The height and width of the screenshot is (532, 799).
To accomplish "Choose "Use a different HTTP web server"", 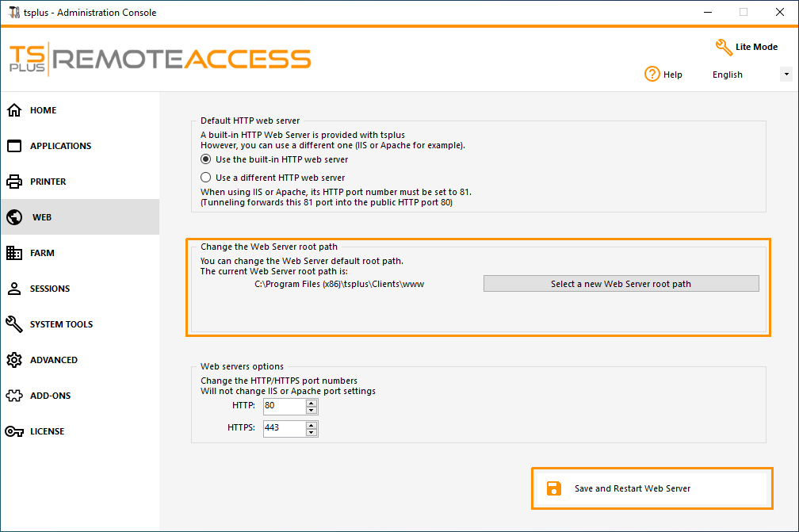I will click(x=206, y=178).
